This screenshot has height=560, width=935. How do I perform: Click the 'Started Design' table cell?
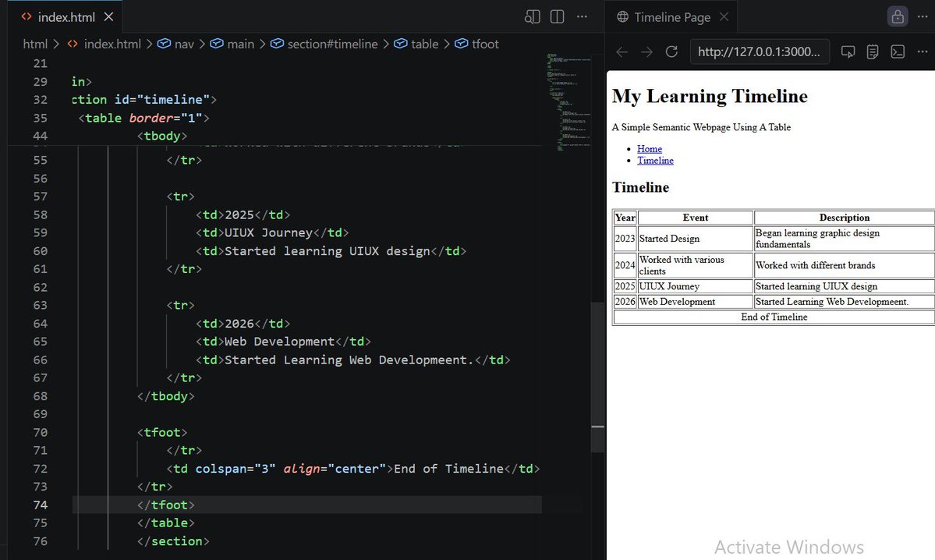(696, 239)
